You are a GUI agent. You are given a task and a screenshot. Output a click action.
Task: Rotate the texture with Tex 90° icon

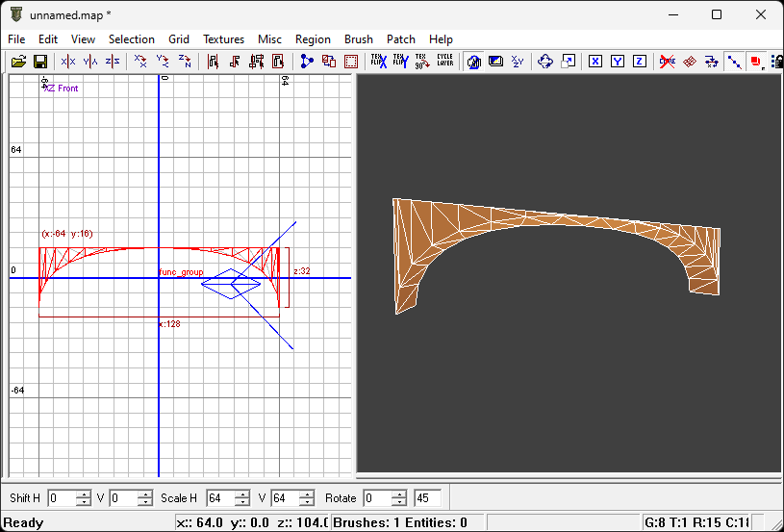click(x=421, y=62)
